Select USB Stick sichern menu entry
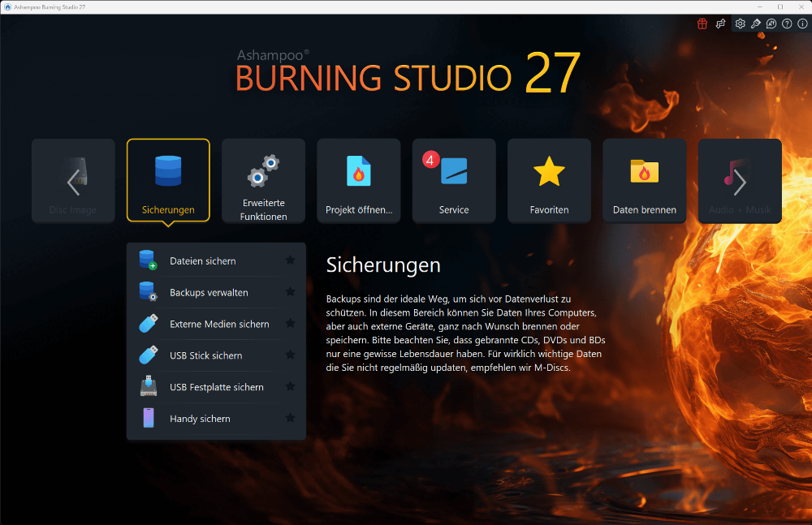The image size is (812, 525). click(x=206, y=355)
